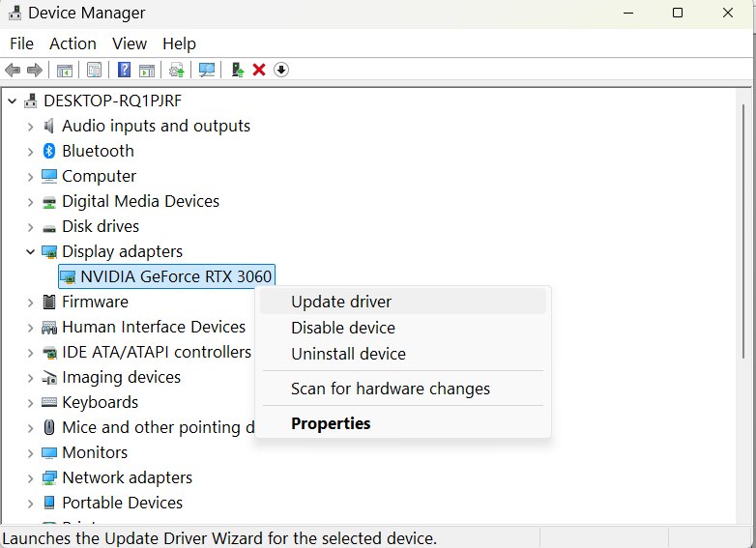Click the Properties toolbar icon

click(94, 70)
